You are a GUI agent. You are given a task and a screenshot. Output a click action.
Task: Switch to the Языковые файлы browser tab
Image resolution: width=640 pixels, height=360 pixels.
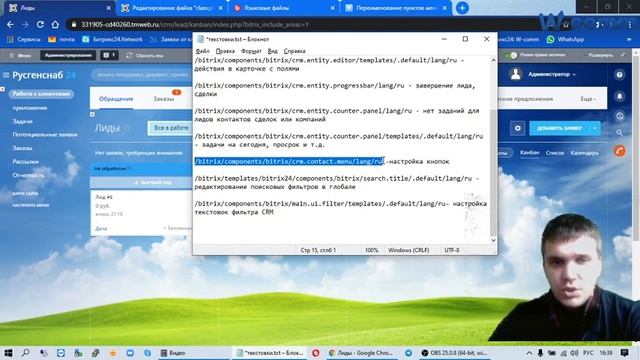point(284,8)
